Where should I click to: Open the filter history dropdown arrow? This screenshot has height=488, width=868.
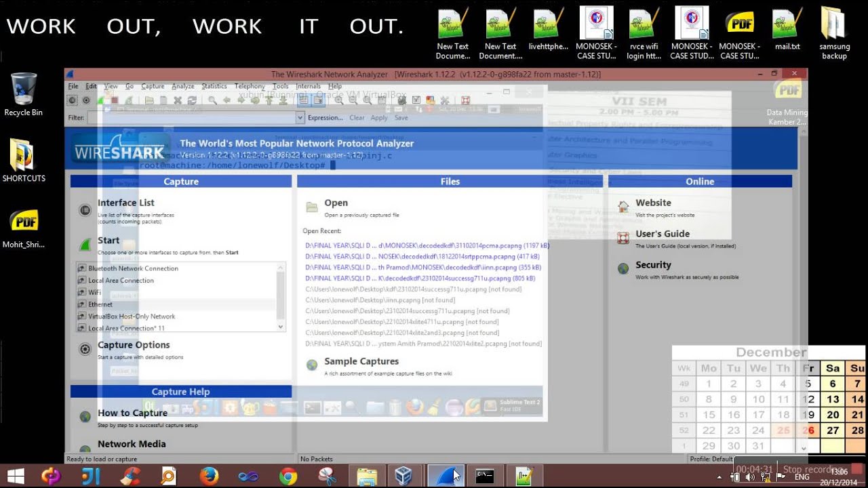[x=300, y=117]
